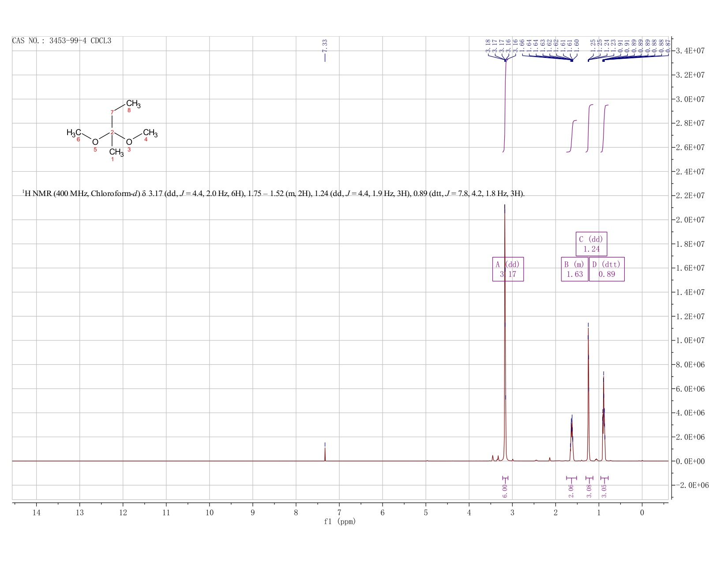This screenshot has height=563, width=728.
Task: Click the x-axis tick label 7
Action: (x=339, y=512)
